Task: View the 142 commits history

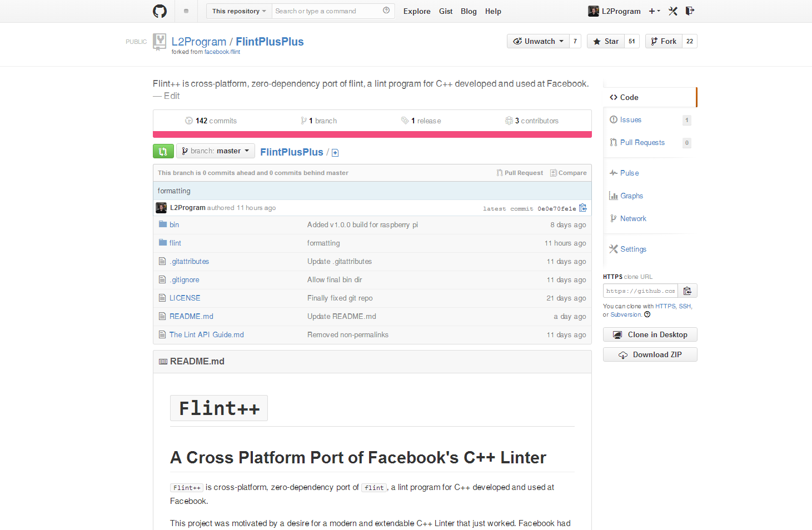Action: pos(211,121)
